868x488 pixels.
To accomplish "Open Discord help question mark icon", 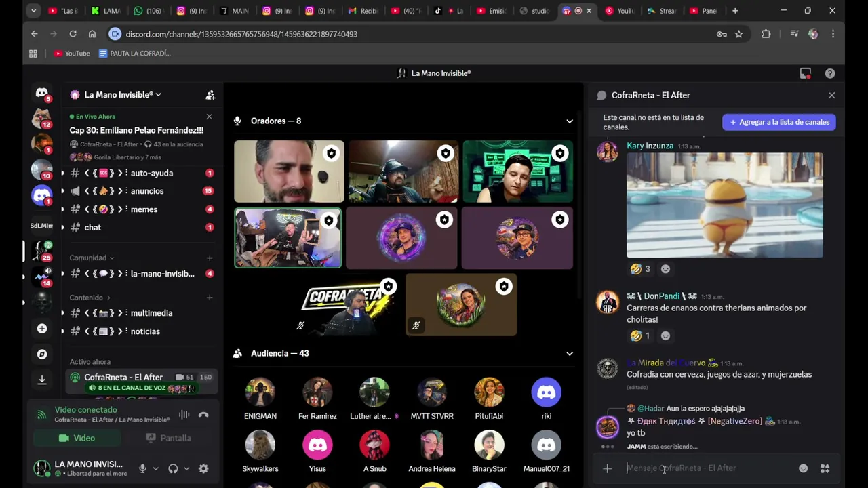I will [x=830, y=73].
